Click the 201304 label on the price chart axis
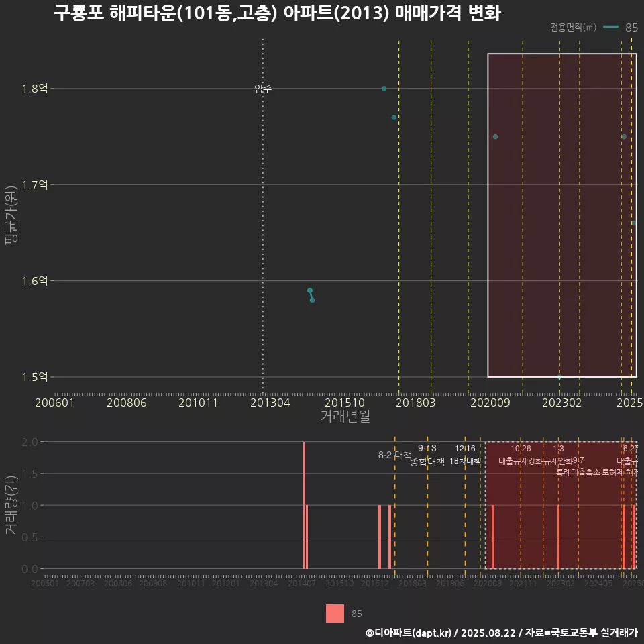644x644 pixels. (x=270, y=402)
